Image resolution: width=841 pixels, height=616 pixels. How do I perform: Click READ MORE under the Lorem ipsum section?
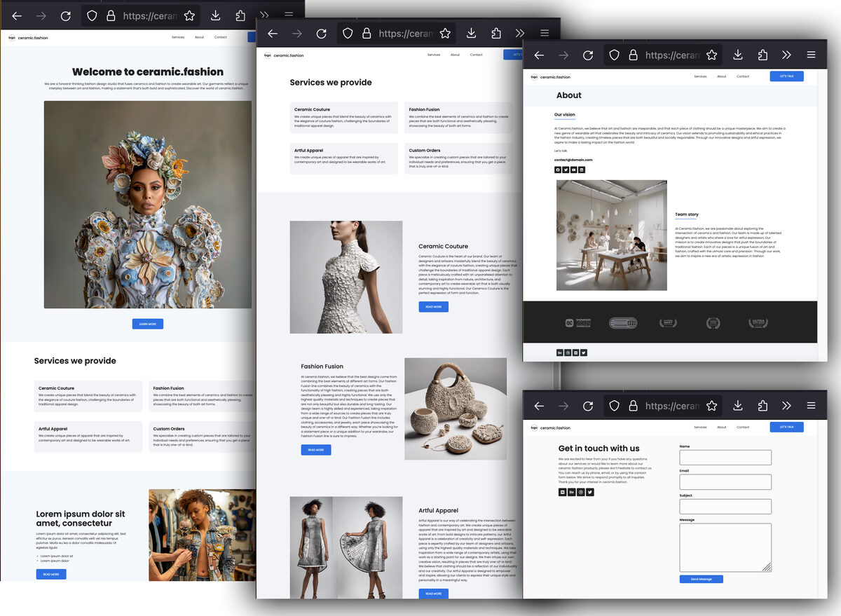[x=51, y=574]
